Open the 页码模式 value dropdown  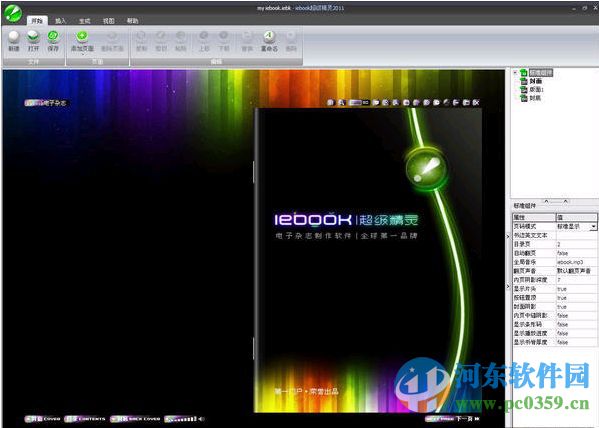[x=593, y=227]
